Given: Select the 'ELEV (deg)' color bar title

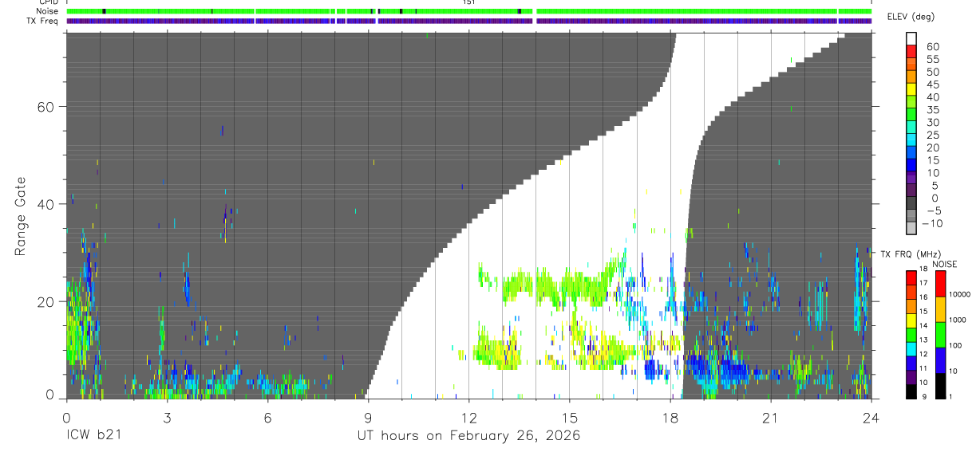Looking at the screenshot, I should (x=911, y=17).
